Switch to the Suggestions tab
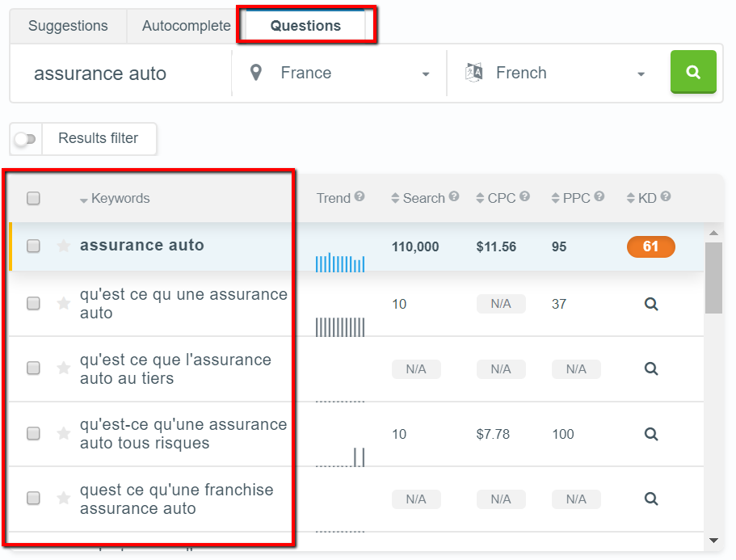This screenshot has width=736, height=560. [x=68, y=26]
